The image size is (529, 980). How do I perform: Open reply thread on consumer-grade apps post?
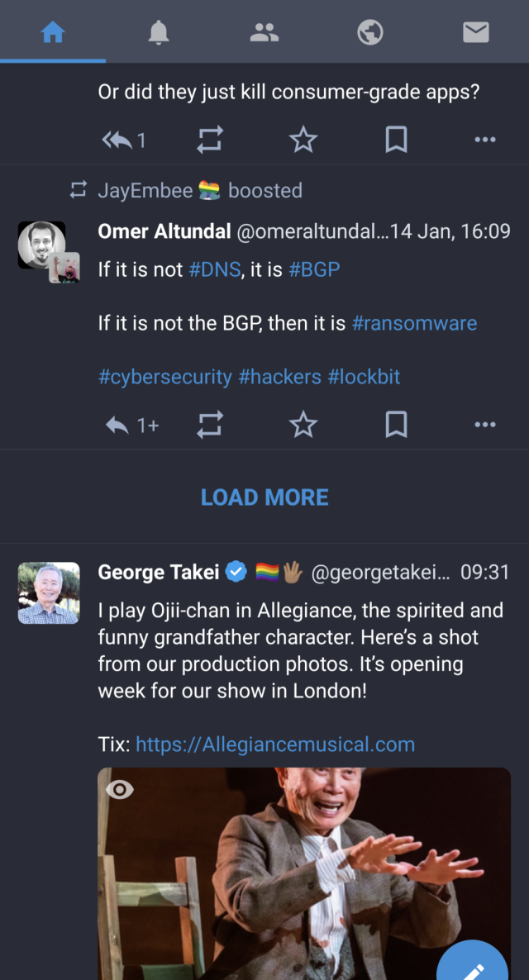point(118,140)
